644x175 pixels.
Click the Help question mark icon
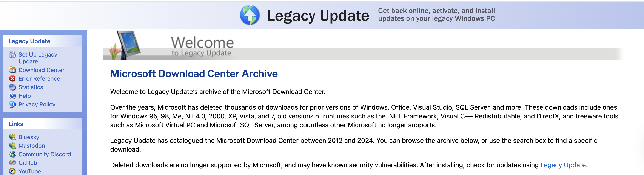pos(12,96)
